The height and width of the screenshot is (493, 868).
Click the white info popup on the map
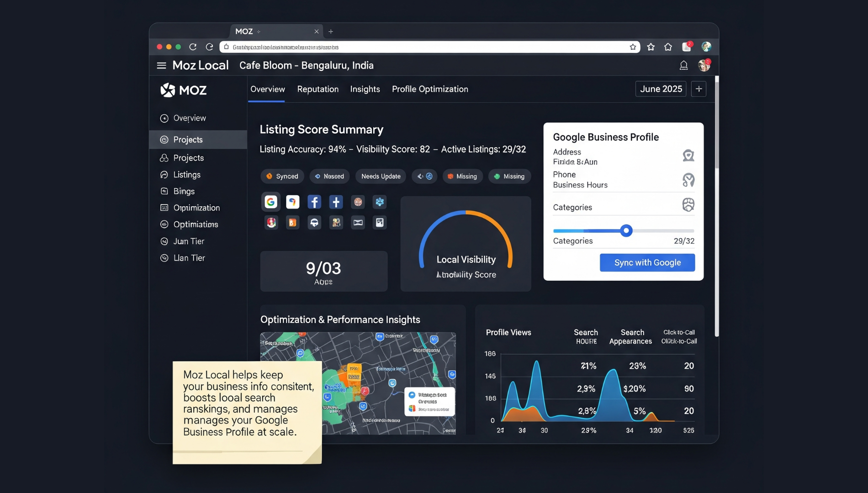coord(429,402)
